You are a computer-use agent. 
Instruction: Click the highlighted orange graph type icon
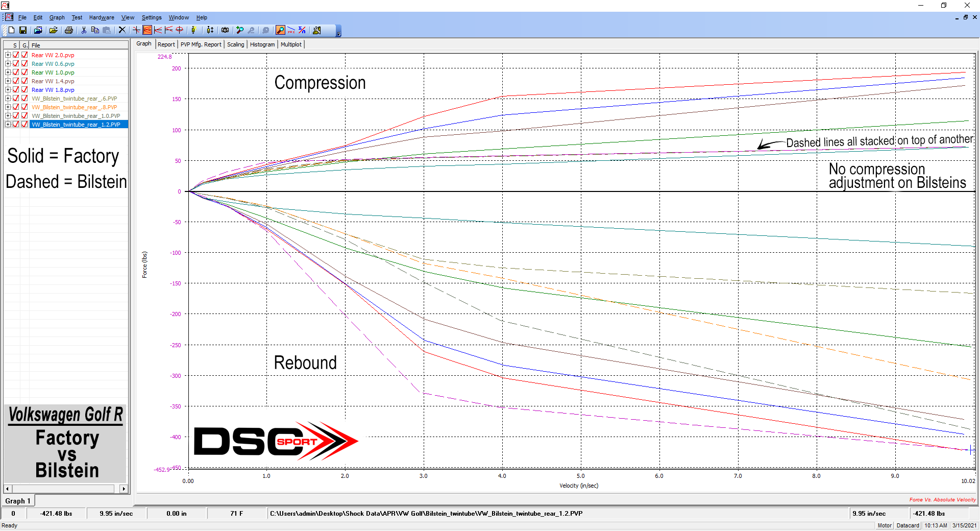pyautogui.click(x=147, y=30)
